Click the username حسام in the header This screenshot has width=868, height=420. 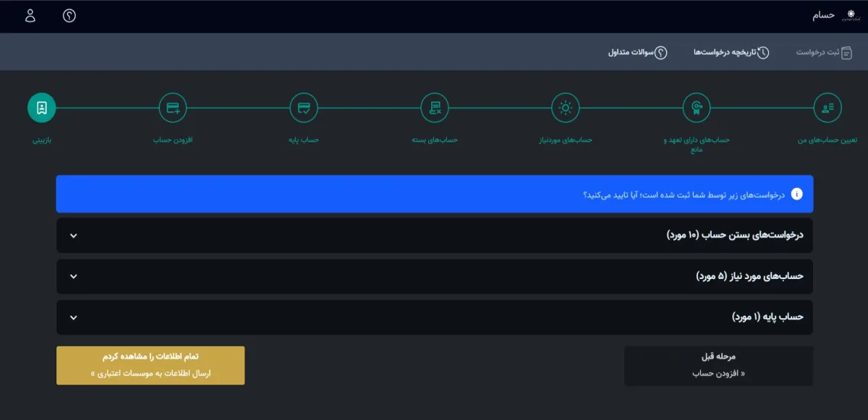click(x=823, y=15)
